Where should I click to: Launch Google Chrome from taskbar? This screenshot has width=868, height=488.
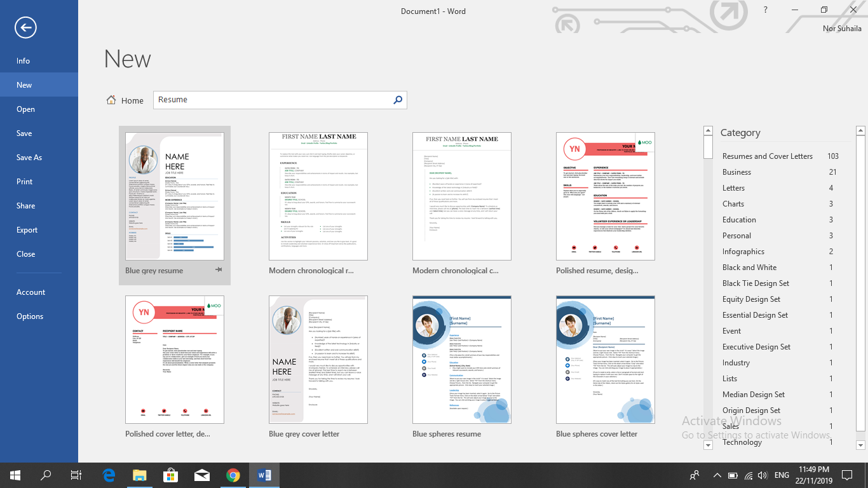click(233, 475)
